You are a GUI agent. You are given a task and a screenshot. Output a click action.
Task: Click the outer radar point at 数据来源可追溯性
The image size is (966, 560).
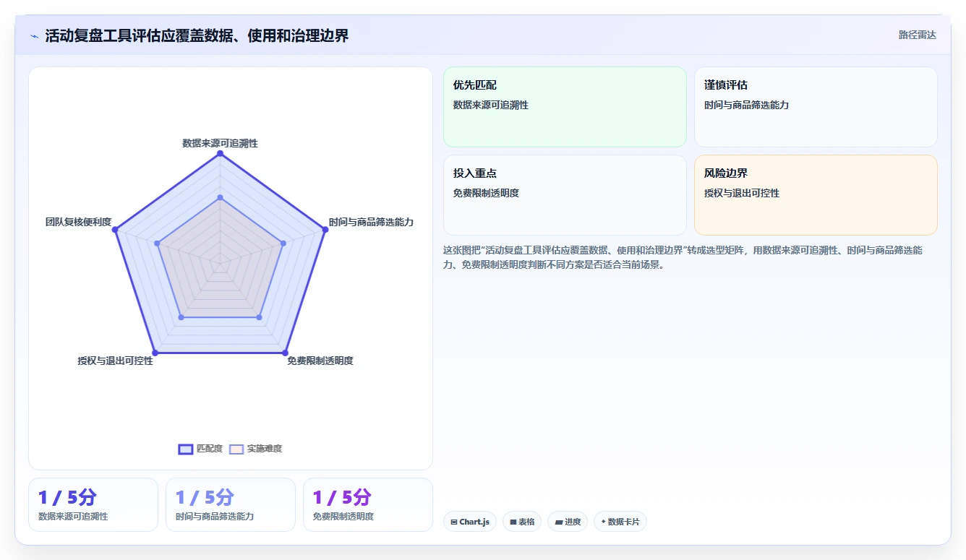point(220,153)
